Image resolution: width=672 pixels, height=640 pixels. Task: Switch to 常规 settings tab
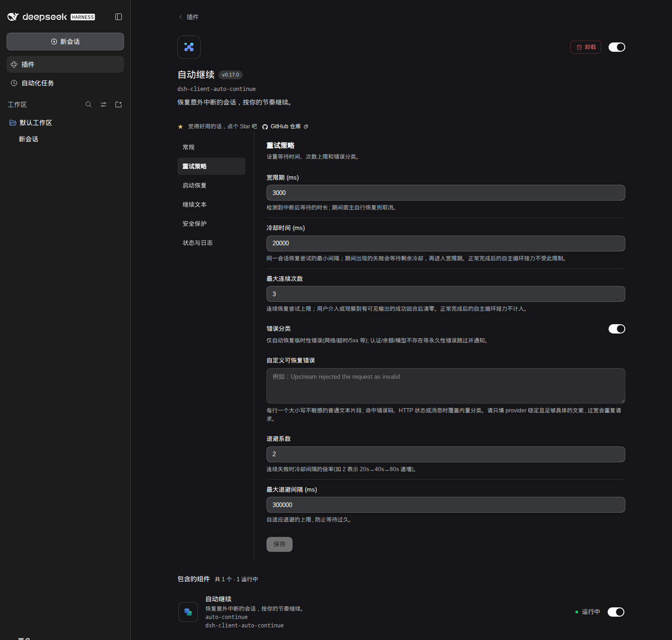coord(211,147)
